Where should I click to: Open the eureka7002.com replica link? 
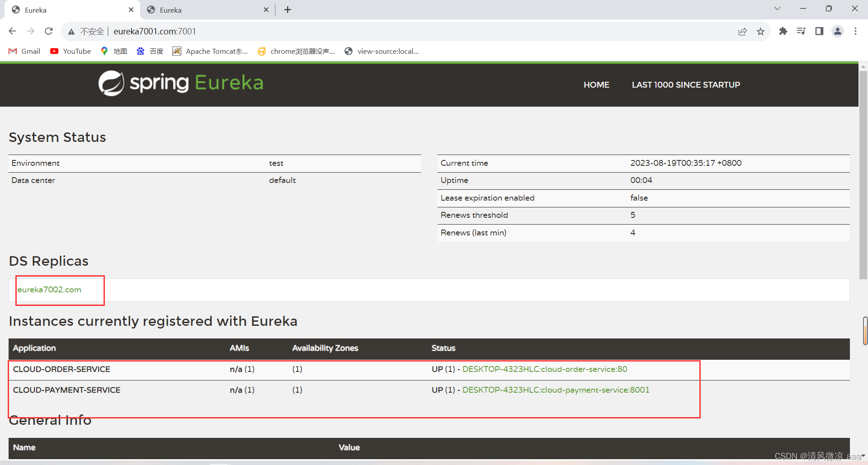[49, 290]
